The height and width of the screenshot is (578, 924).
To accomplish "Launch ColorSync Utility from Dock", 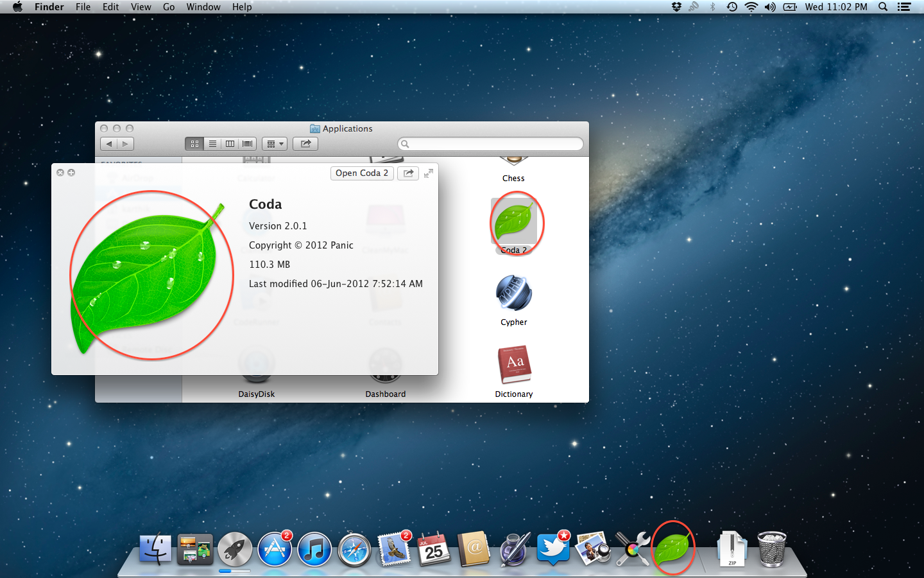I will pos(633,550).
